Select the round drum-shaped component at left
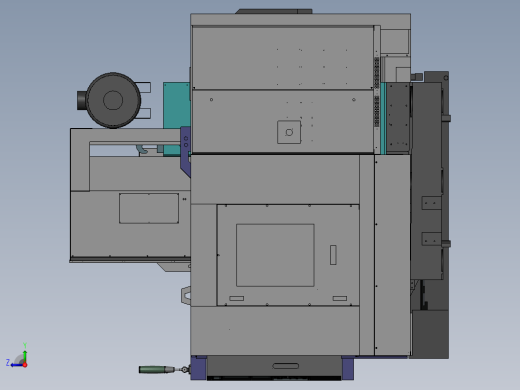 click(x=113, y=100)
